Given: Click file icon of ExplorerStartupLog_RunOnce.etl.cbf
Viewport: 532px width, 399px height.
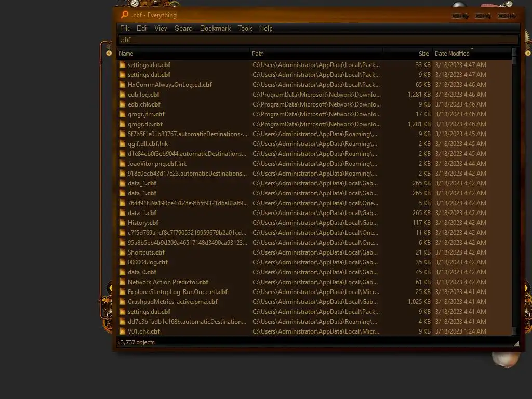Looking at the screenshot, I should tap(122, 292).
